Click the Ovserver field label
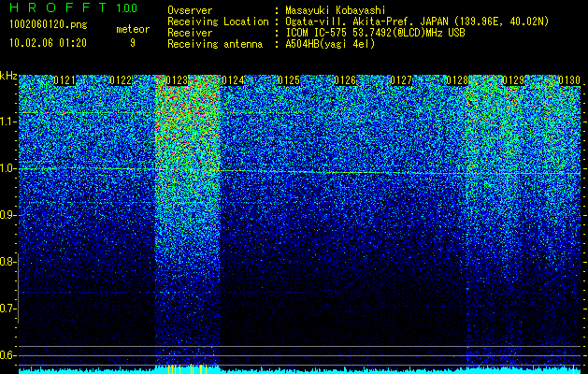The height and width of the screenshot is (374, 588). click(x=190, y=10)
